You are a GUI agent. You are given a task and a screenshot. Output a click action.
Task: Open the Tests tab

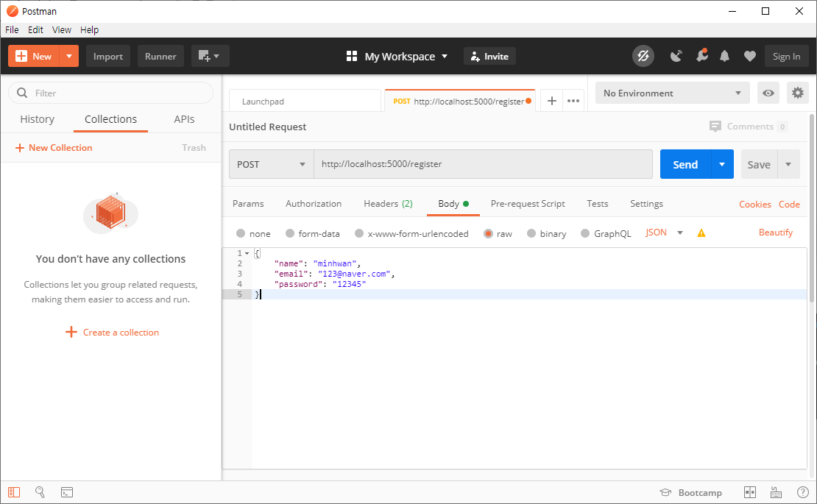pos(597,204)
